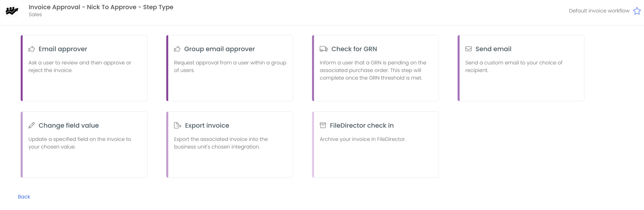This screenshot has width=644, height=210.
Task: Click the truck icon for Check for GRN
Action: (x=324, y=49)
